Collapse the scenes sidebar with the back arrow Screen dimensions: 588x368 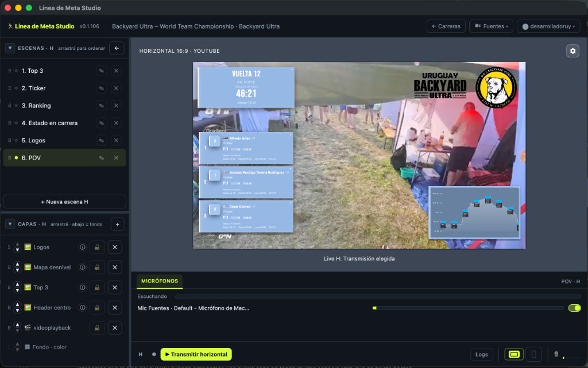click(x=117, y=48)
